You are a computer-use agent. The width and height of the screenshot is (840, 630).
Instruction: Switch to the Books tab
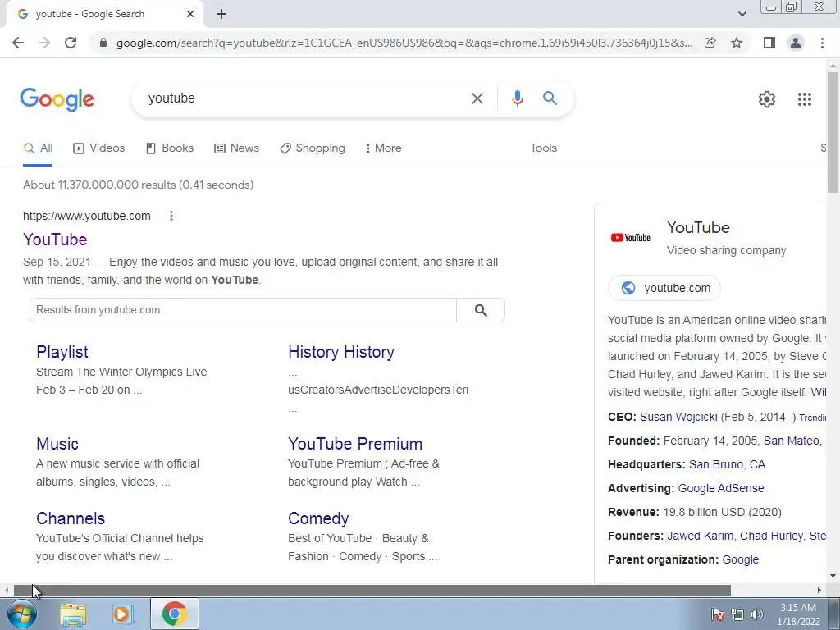pyautogui.click(x=169, y=148)
